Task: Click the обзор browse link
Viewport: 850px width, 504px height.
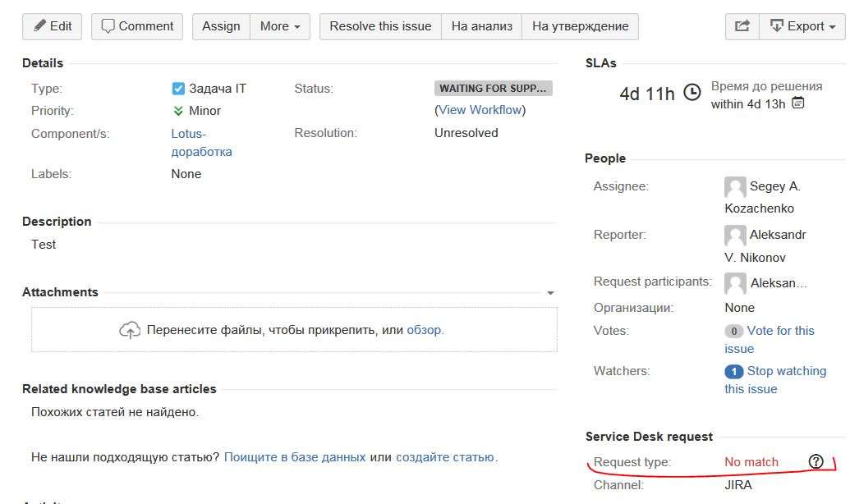Action: [x=424, y=330]
